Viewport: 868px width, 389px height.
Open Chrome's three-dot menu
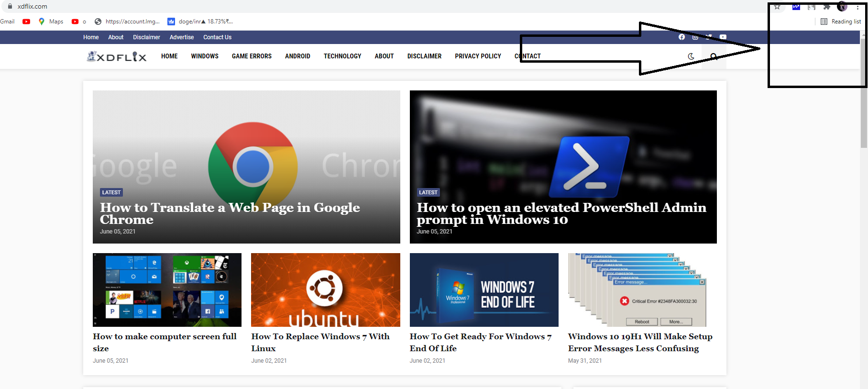click(857, 7)
